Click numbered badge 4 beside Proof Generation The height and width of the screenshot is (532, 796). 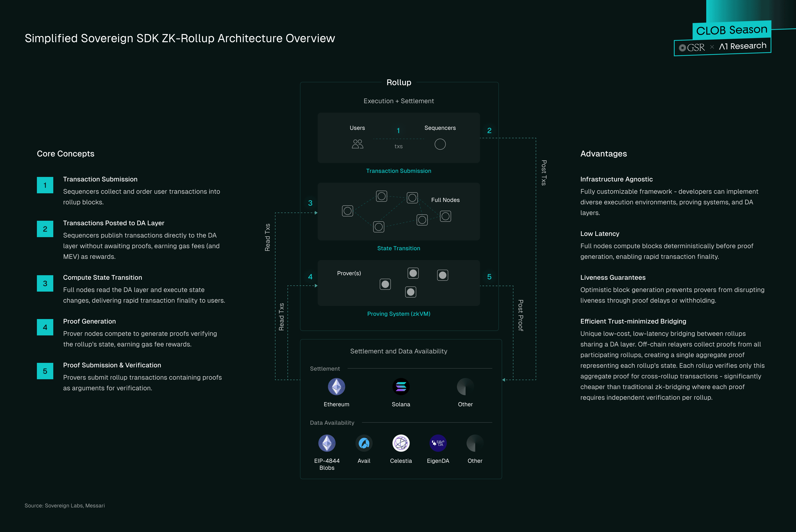click(x=45, y=327)
